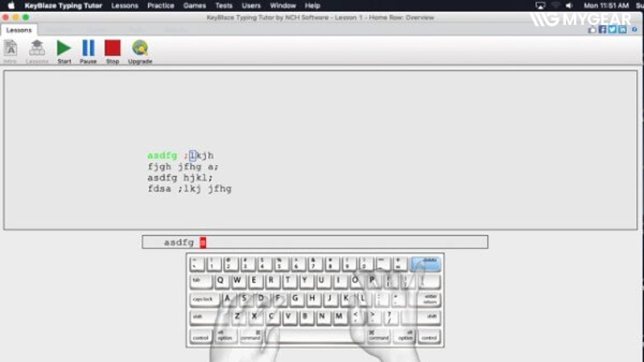644x362 pixels.
Task: Click the highlighted delete key on keyboard
Action: 426,262
